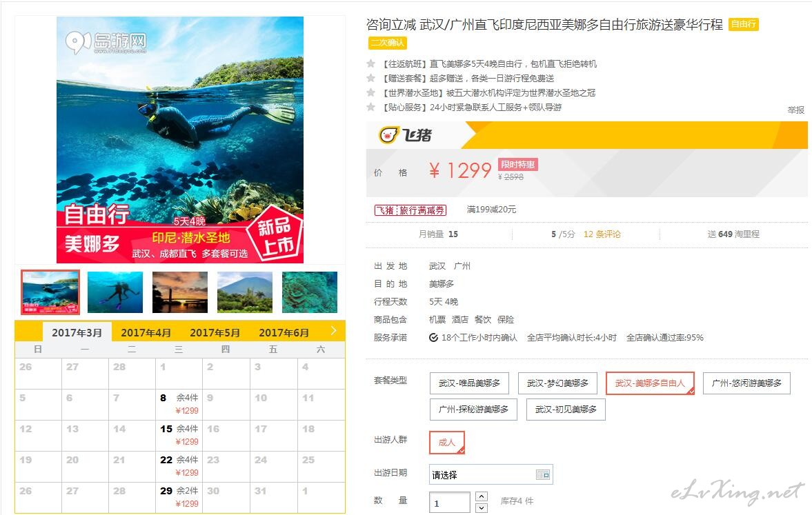Select the sunset thumbnail image
812x515 pixels.
(179, 292)
